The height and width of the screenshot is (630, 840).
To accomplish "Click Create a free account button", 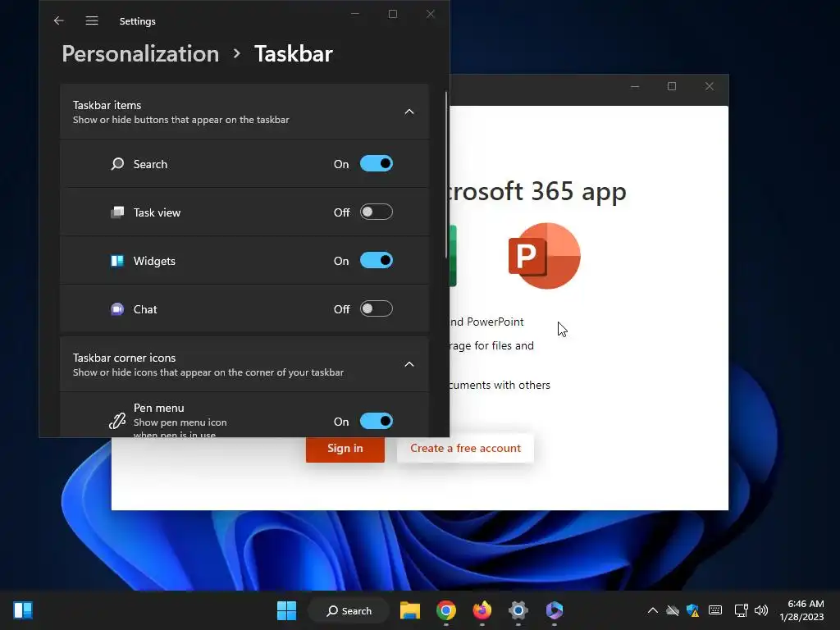I will [465, 449].
